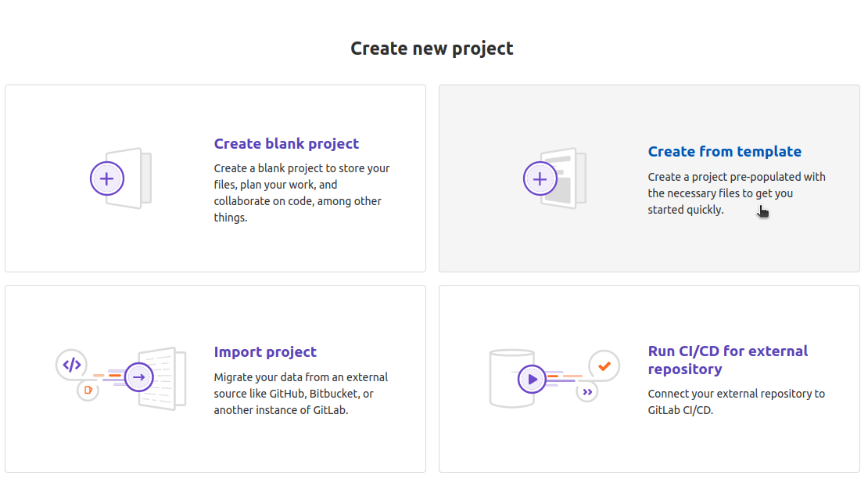Click the small orange tag icon below code brackets
The height and width of the screenshot is (479, 868).
88,391
